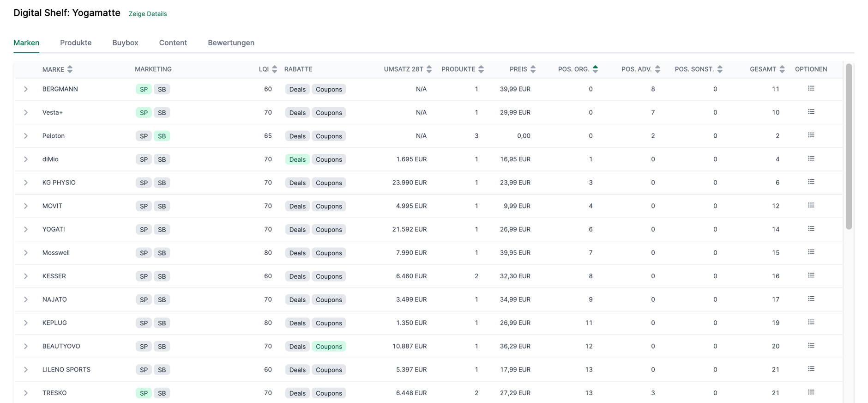
Task: Sort table by POS. ADV. column
Action: click(657, 69)
